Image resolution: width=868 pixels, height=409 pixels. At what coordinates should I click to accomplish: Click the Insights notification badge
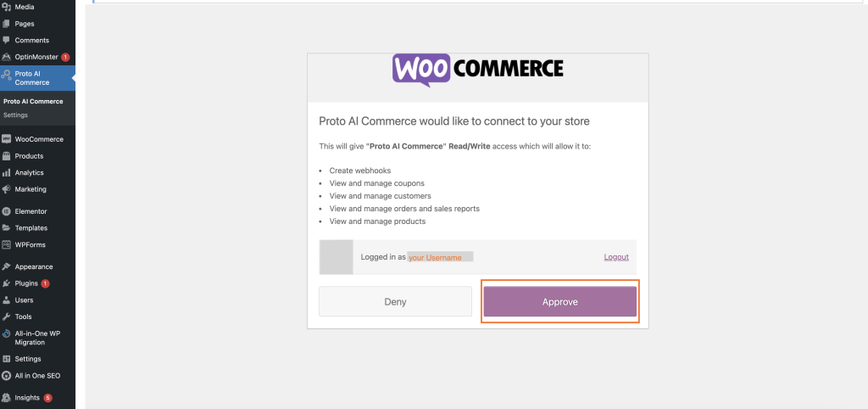pyautogui.click(x=48, y=398)
